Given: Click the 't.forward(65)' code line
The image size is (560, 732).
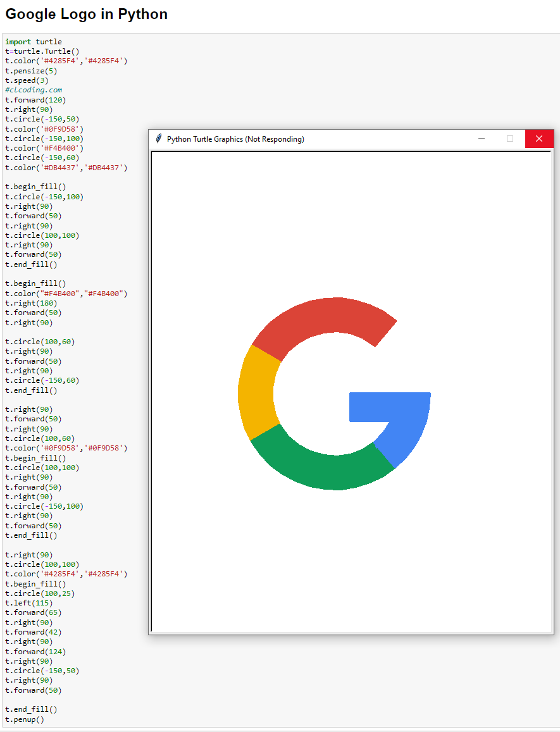Looking at the screenshot, I should click(x=33, y=612).
